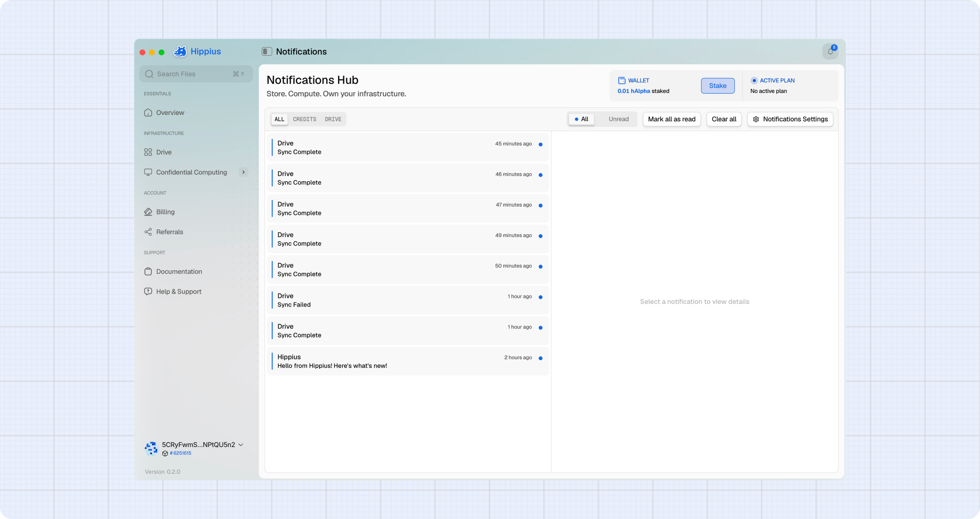Expand the Confidential Computing submenu chevron

point(244,172)
